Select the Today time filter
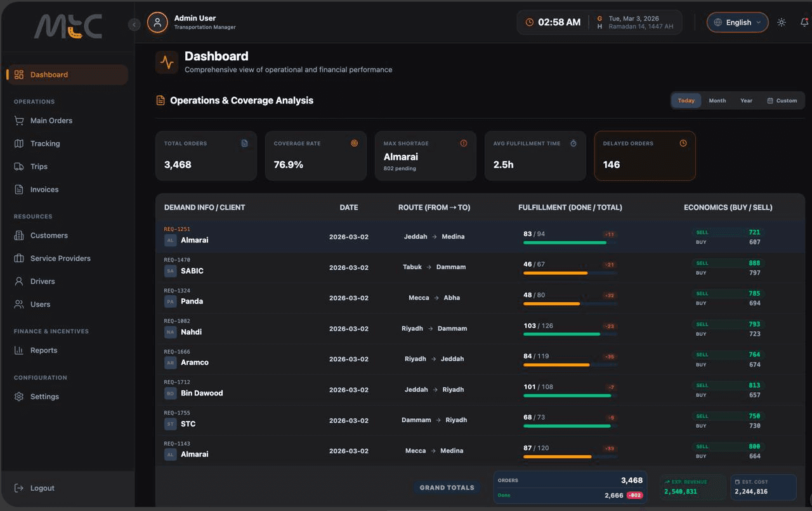The width and height of the screenshot is (812, 511). [686, 100]
